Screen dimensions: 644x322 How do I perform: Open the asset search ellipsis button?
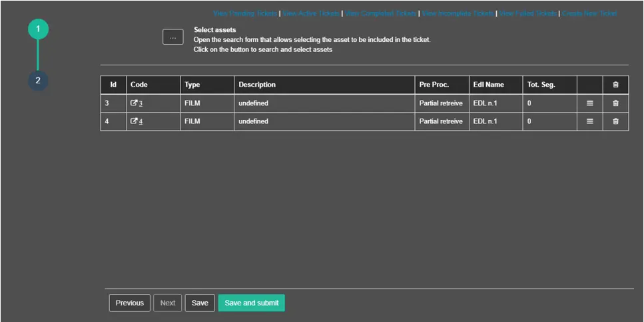pos(172,38)
